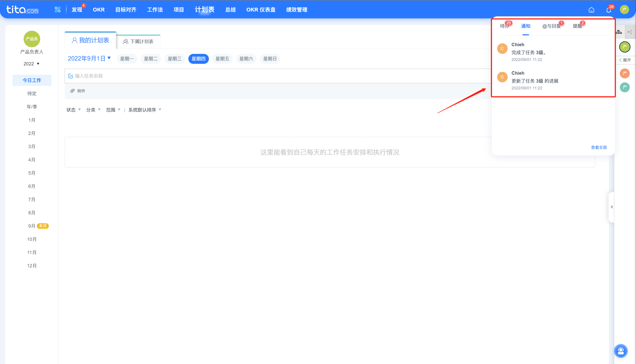Open the customer support chat bubble
The height and width of the screenshot is (364, 636).
(621, 351)
